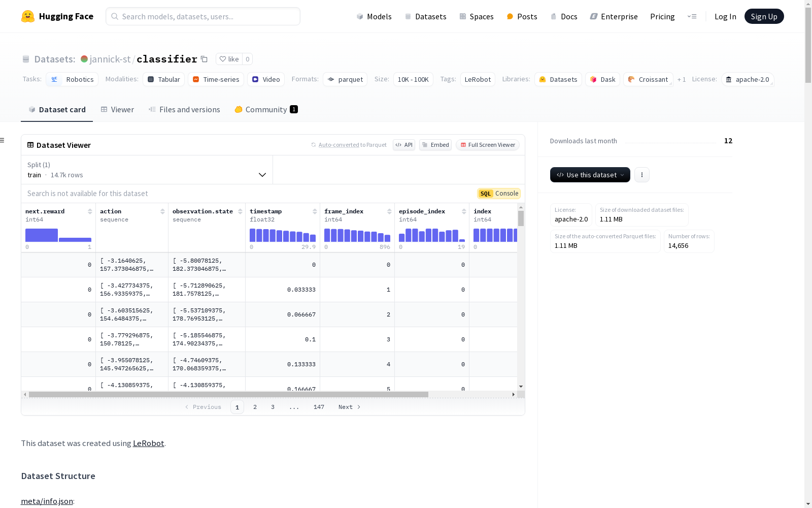Filter by Tabular modality tag
The height and width of the screenshot is (508, 812).
tap(163, 79)
